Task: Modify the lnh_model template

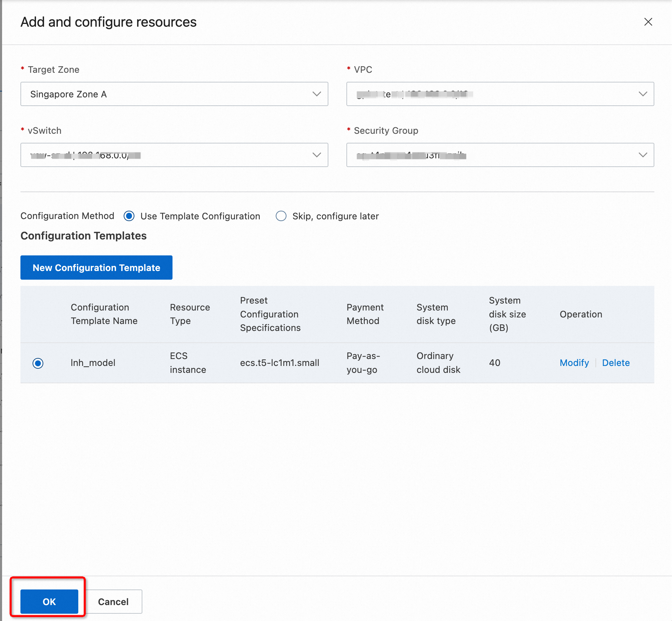Action: click(x=574, y=363)
